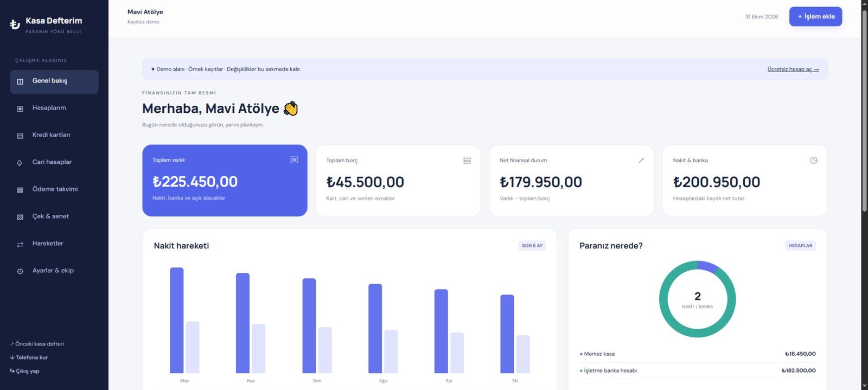Viewport: 868px width, 390px height.
Task: Click the İşlem ekle button
Action: click(815, 16)
